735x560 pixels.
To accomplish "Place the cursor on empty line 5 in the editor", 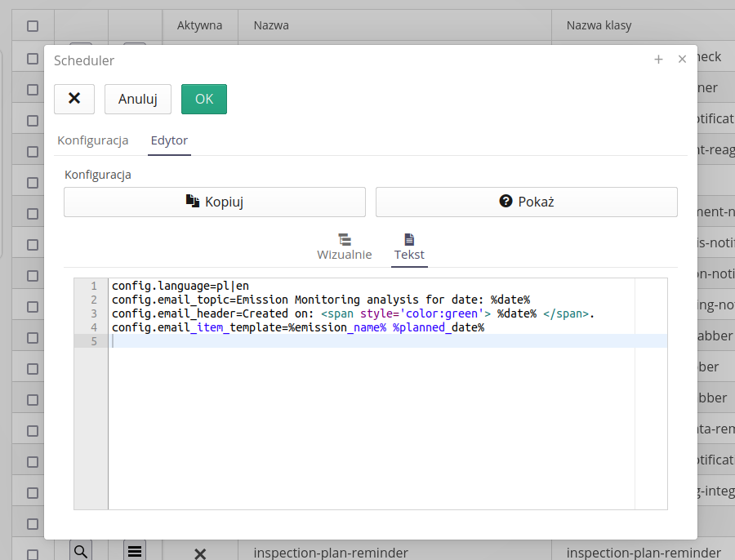I will [x=367, y=341].
